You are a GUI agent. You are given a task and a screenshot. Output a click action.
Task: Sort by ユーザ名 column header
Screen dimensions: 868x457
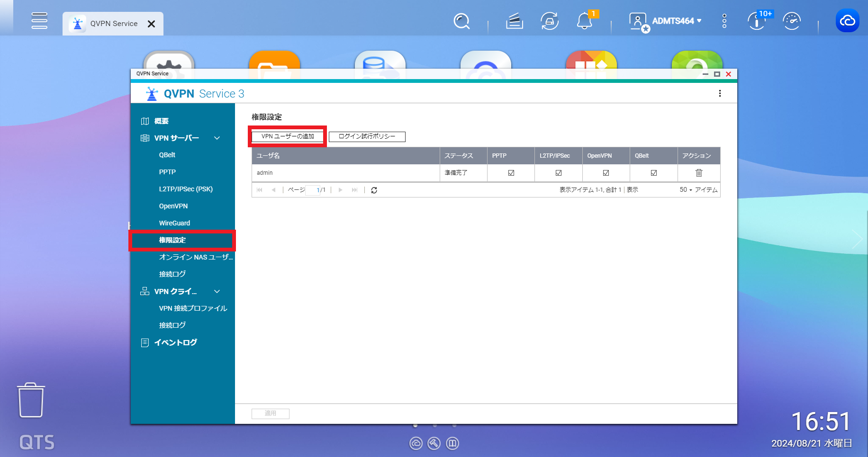tap(346, 156)
